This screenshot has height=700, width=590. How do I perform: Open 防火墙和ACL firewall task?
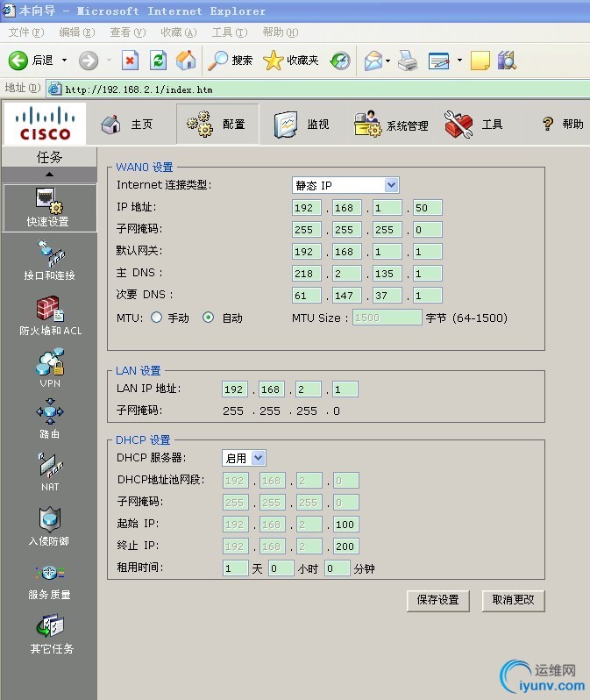pos(50,316)
